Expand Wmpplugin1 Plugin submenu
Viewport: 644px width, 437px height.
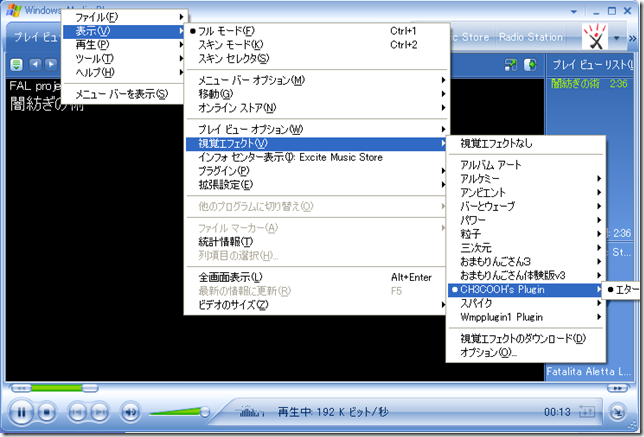click(x=526, y=317)
